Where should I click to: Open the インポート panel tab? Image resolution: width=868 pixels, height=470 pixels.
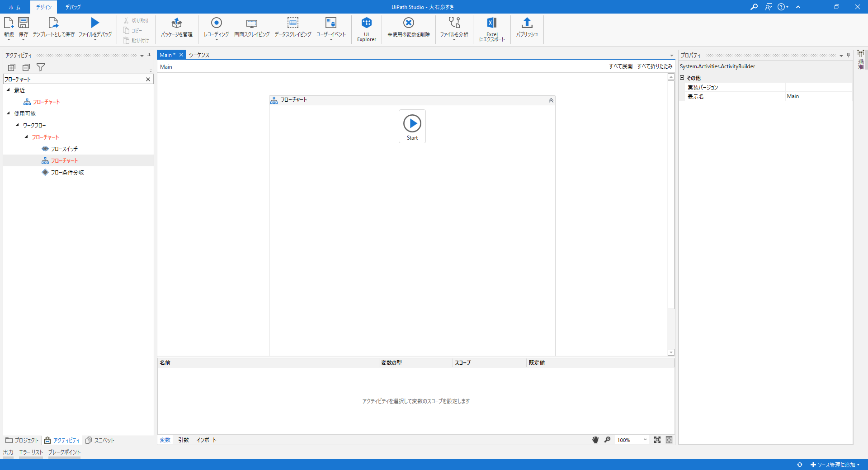206,440
